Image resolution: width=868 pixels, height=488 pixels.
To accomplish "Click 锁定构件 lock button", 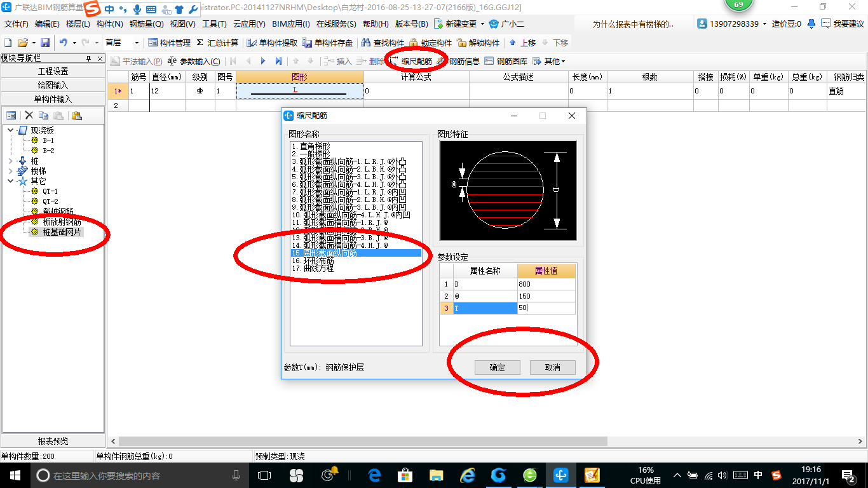I will [431, 43].
